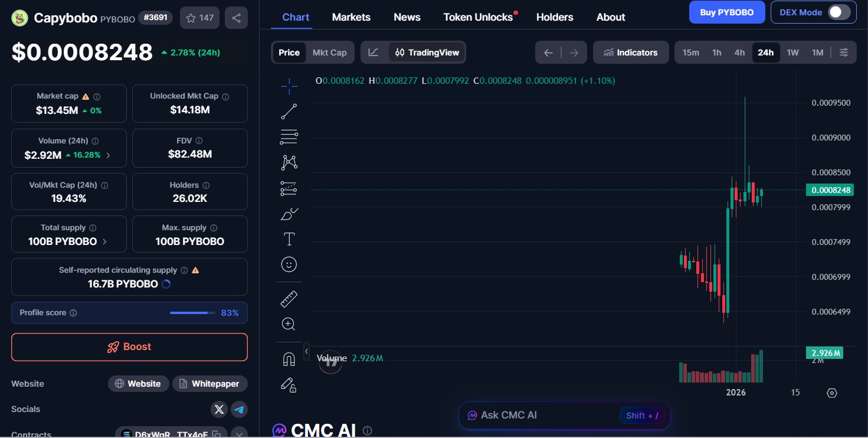Click the CMC AI info icon

(x=367, y=431)
